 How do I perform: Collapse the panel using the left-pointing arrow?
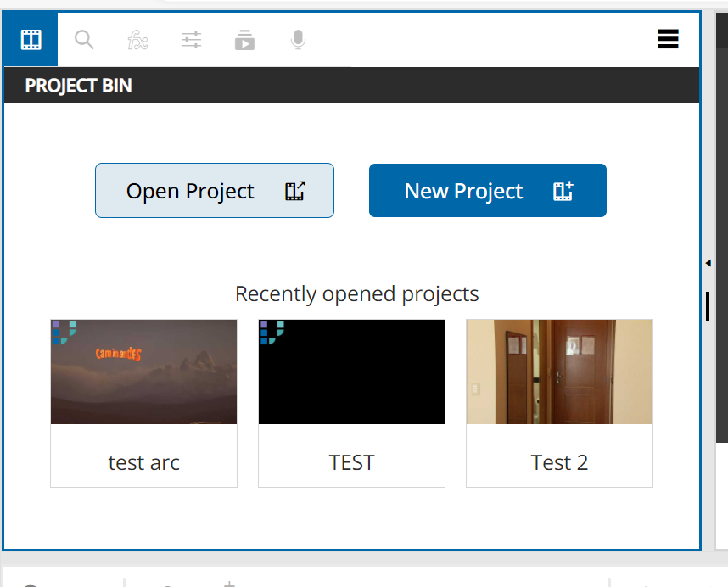(708, 263)
